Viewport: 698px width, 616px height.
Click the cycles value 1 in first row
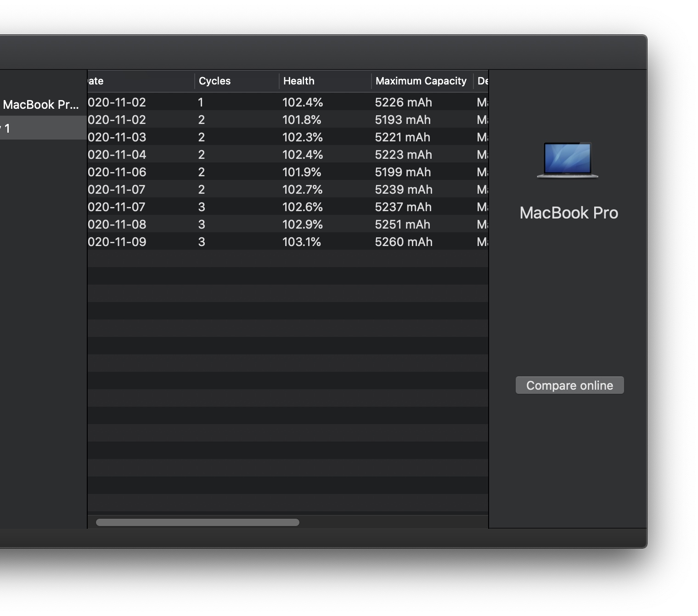coord(201,102)
